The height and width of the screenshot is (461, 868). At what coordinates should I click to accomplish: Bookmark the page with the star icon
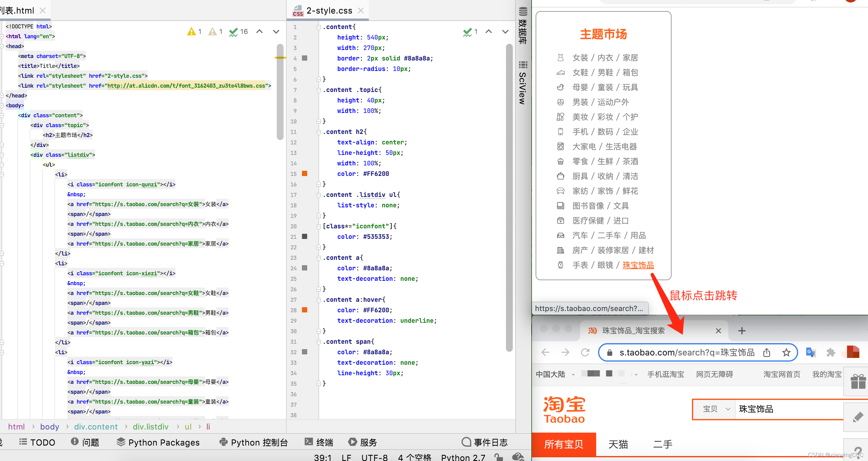(786, 352)
